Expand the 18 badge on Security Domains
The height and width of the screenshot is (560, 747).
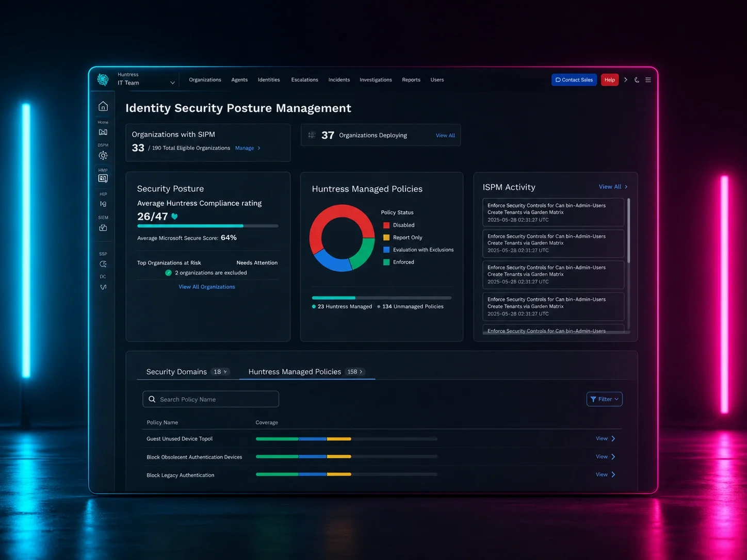(x=220, y=372)
